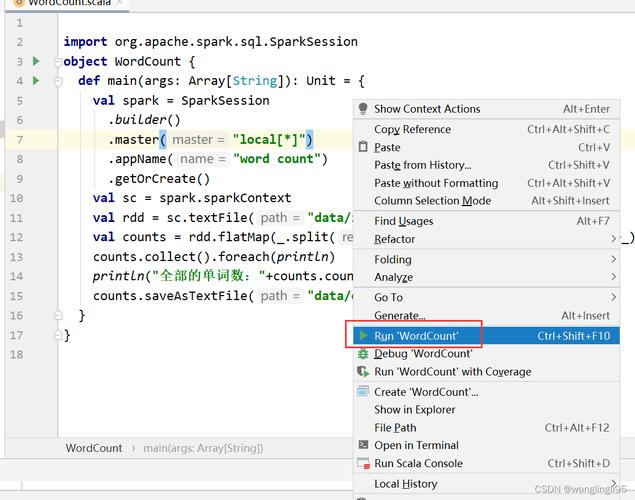The height and width of the screenshot is (500, 635).
Task: Click the Run 'WordCount' green play icon in menu
Action: point(363,336)
